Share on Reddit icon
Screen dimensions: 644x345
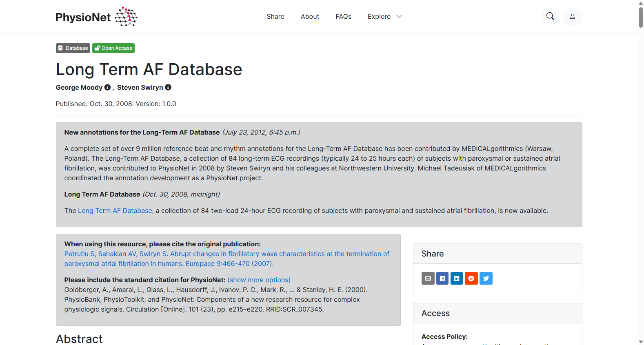click(471, 278)
